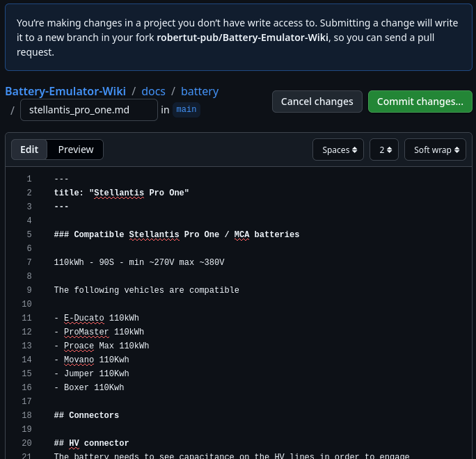Screen dimensions: 476x459
Task: Click the 'Boxer 110Kwh' list line
Action: click(x=89, y=387)
